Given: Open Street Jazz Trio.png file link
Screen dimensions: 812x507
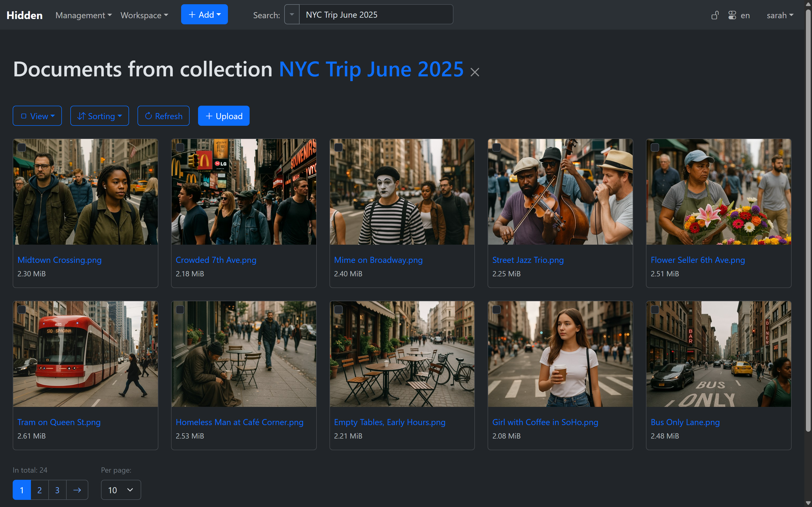Looking at the screenshot, I should pyautogui.click(x=528, y=260).
